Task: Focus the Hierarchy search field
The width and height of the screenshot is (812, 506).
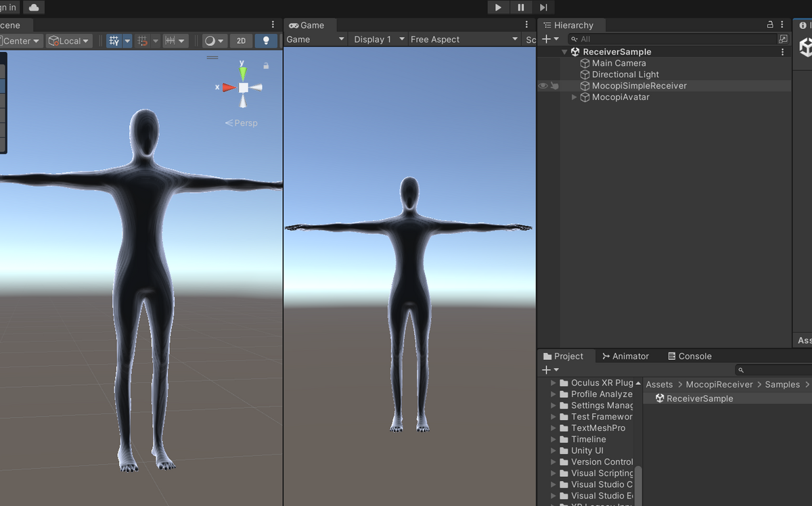Action: tap(673, 39)
